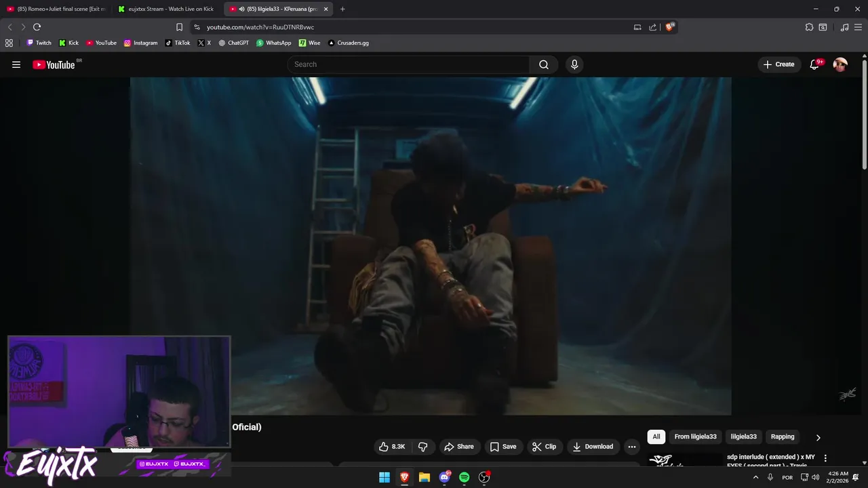Open taskbar clock and date

(838, 477)
